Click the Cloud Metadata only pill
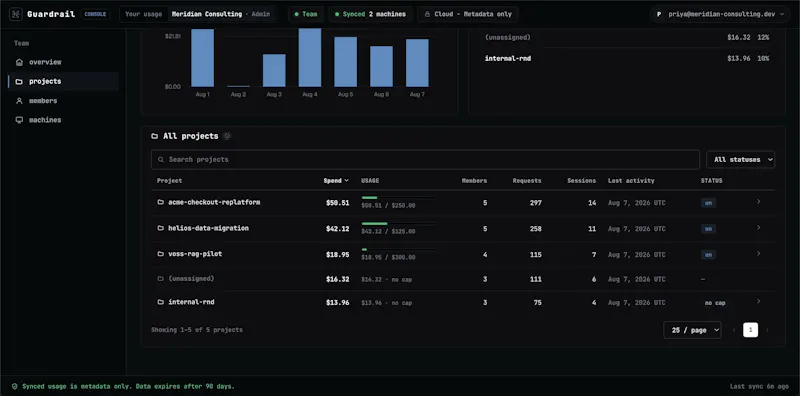Screen dimensions: 800x396 point(468,14)
